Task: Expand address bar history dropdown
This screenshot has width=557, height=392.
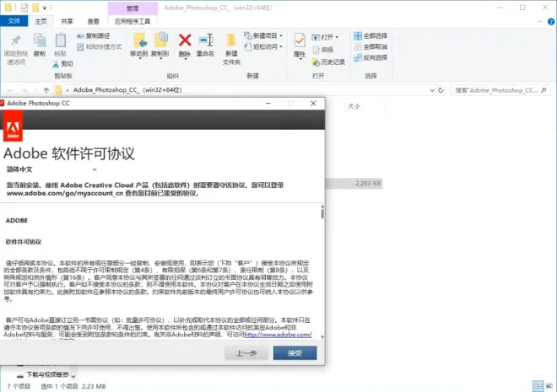Action: click(432, 90)
